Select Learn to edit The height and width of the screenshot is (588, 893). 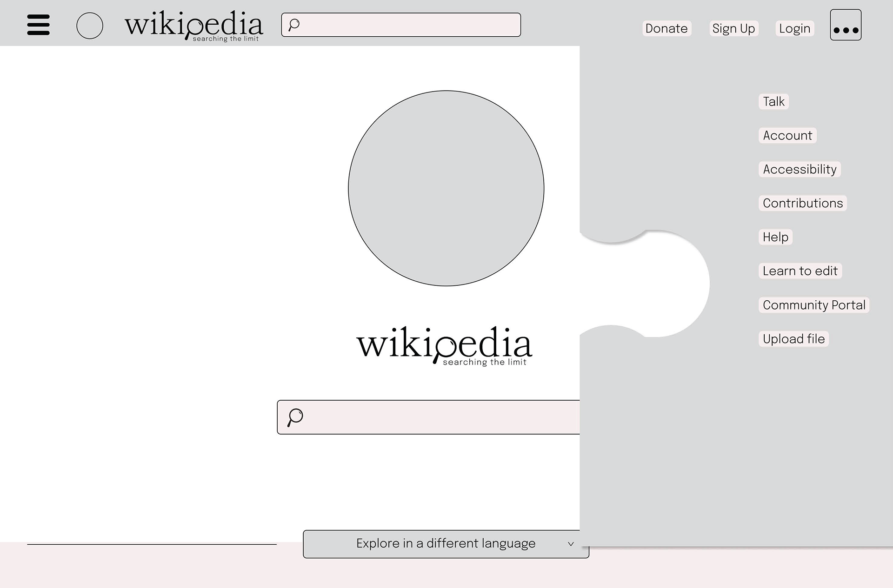(x=800, y=271)
